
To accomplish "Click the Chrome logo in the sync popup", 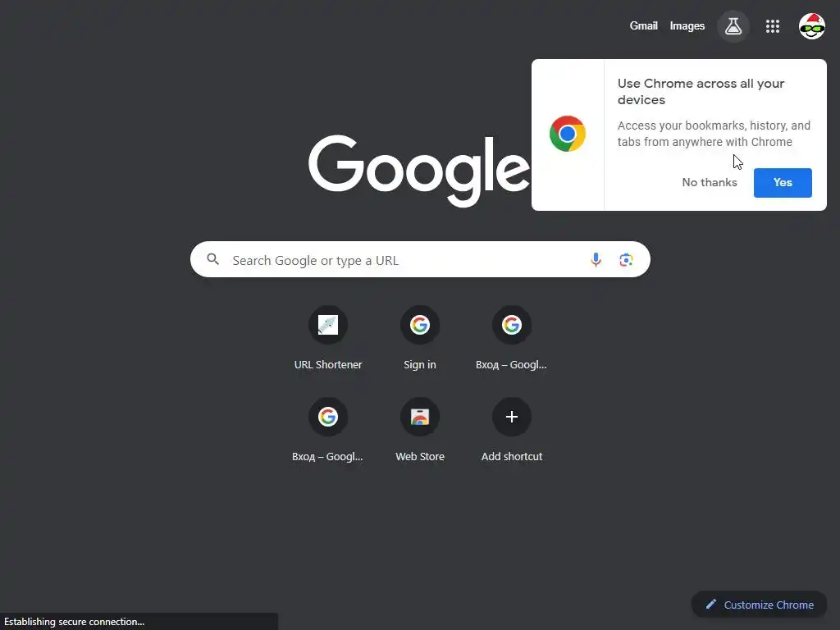I will pyautogui.click(x=568, y=134).
